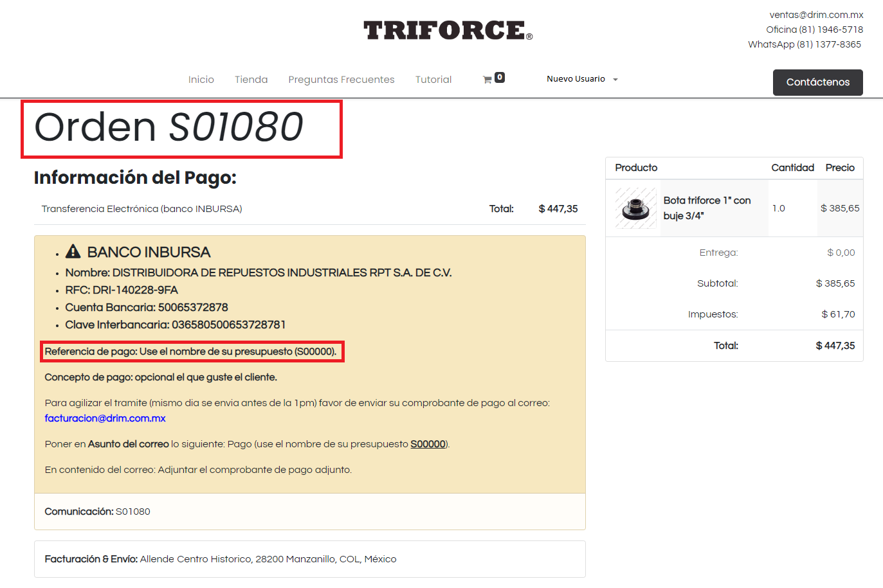Click the Facturación & Envío address line
883x588 pixels.
(x=221, y=559)
